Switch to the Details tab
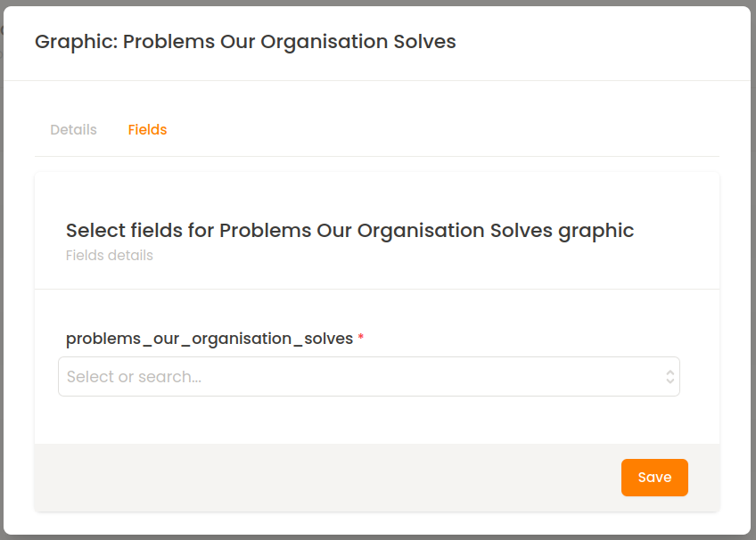Image resolution: width=756 pixels, height=540 pixels. click(73, 129)
